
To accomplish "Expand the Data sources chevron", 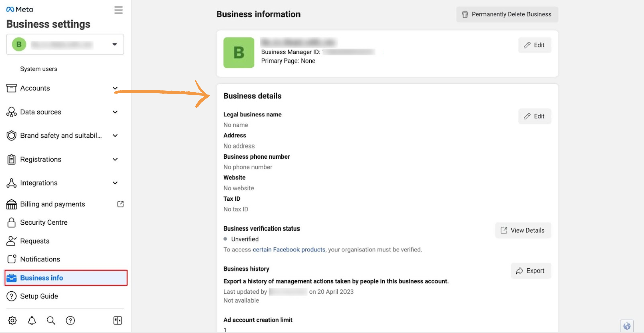I will click(115, 112).
